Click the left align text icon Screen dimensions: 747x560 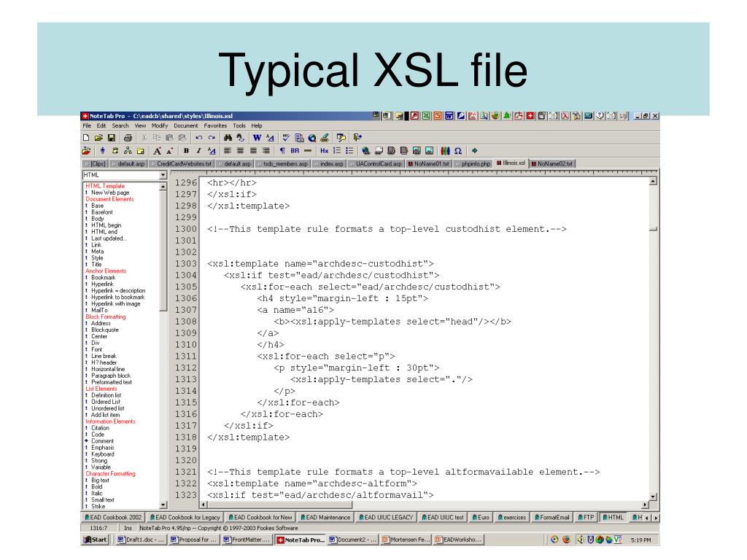coord(228,151)
